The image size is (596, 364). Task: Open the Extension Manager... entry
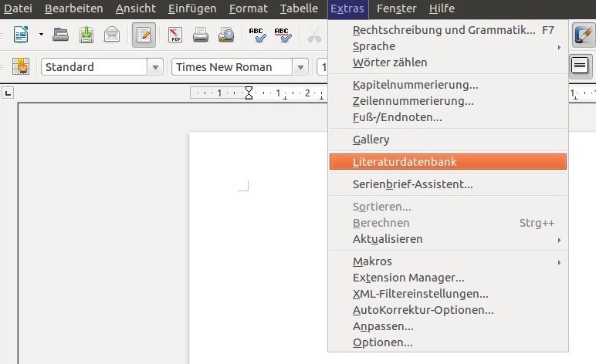pyautogui.click(x=408, y=278)
